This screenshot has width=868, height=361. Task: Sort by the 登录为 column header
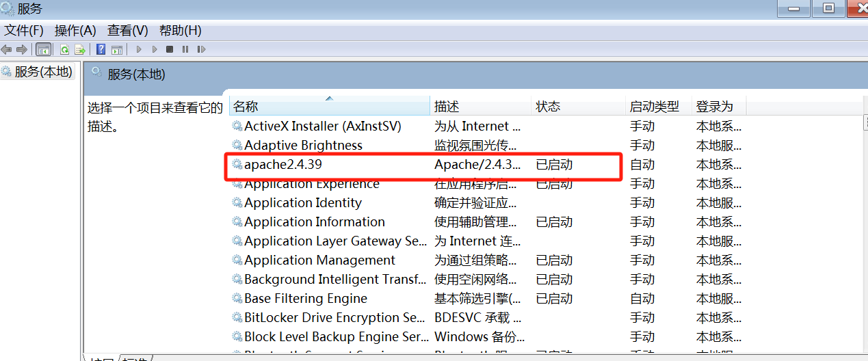tap(718, 106)
